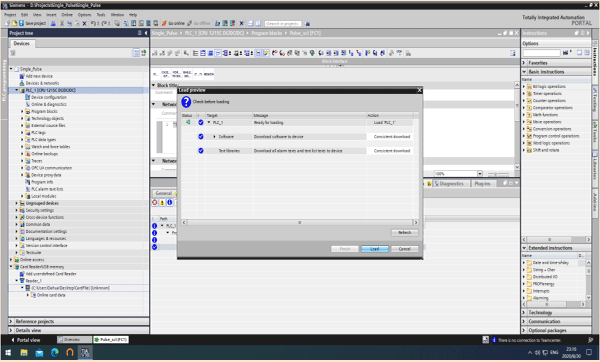Expand the Software row in Load preview
The height and width of the screenshot is (362, 600).
coord(214,137)
